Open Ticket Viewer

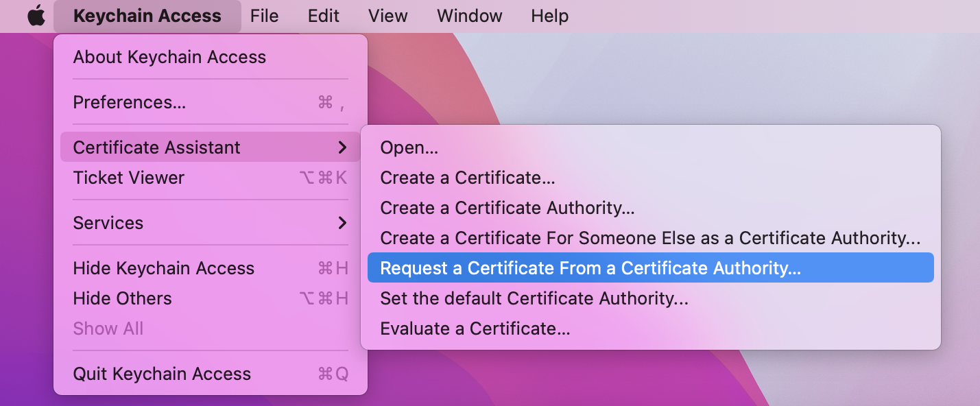click(128, 178)
